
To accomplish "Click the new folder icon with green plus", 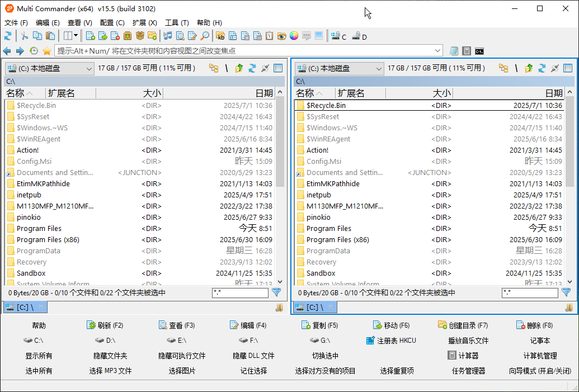I will (x=152, y=36).
